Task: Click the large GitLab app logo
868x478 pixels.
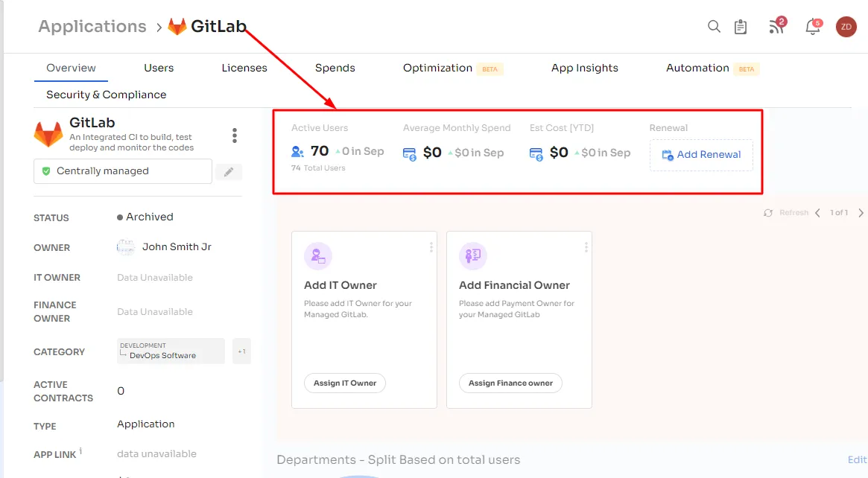Action: [x=48, y=134]
